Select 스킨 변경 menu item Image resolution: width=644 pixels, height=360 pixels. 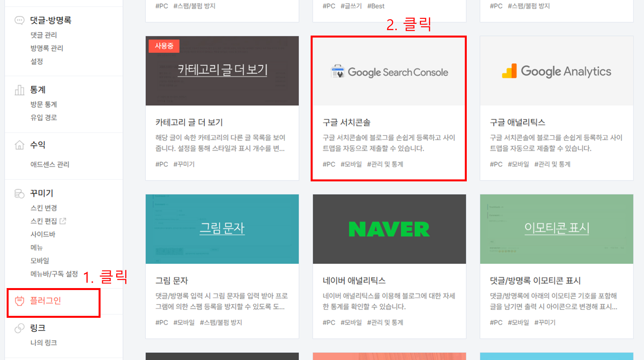(x=44, y=208)
